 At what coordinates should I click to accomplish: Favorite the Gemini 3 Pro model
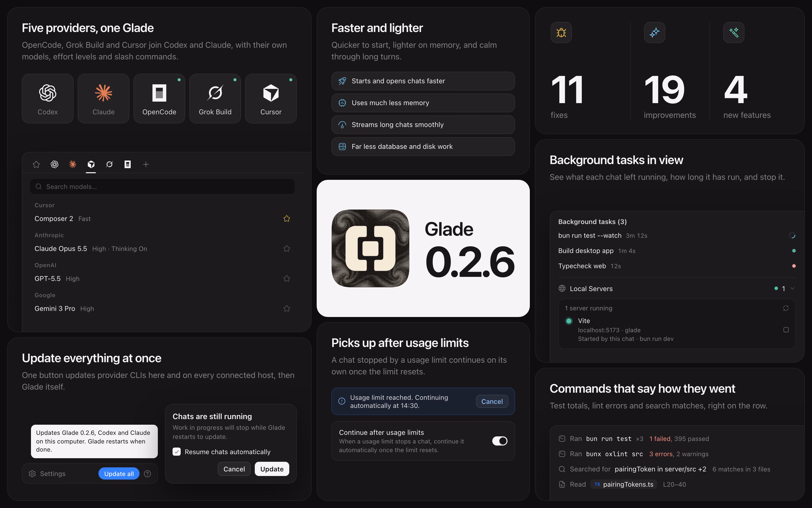(286, 308)
